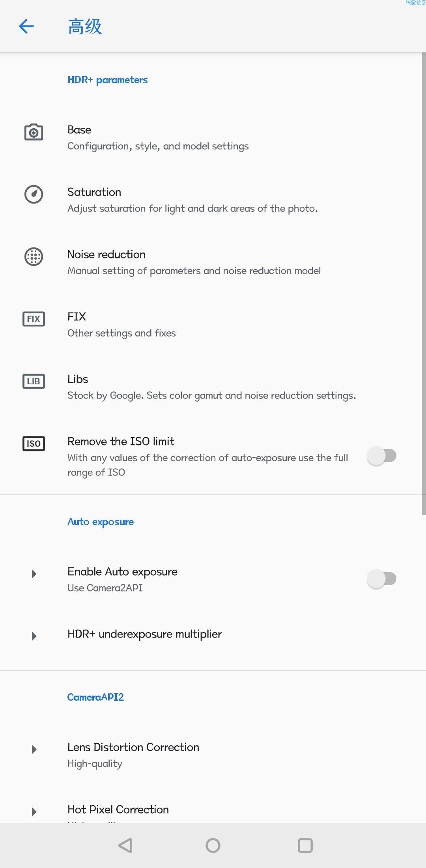Expand arrow beside Lens Distortion Correction
The width and height of the screenshot is (426, 868).
coord(34,749)
